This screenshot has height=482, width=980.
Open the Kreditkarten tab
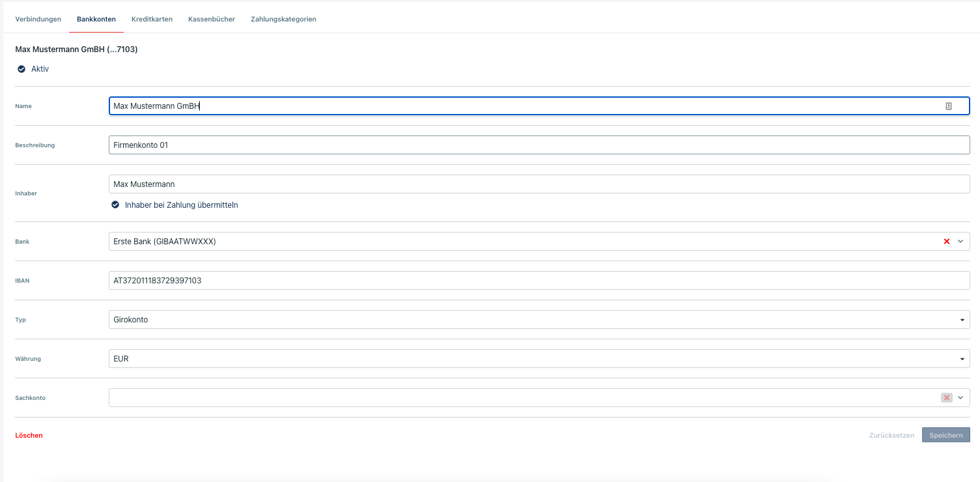coord(152,20)
